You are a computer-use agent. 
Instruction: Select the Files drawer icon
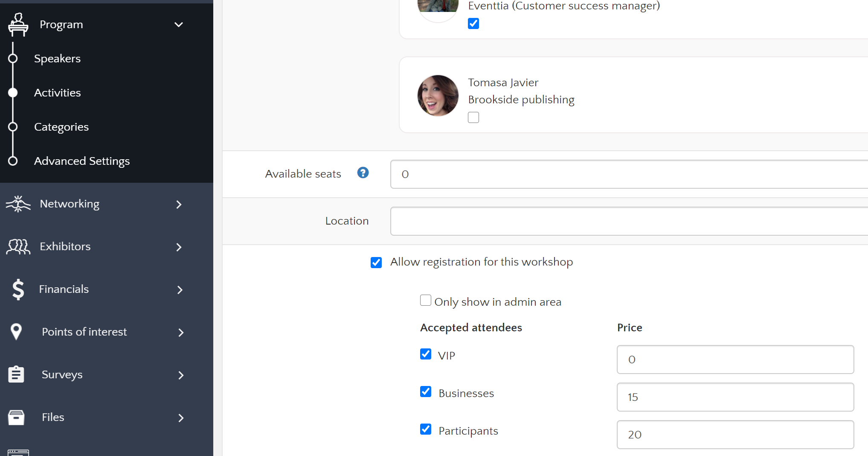click(16, 417)
